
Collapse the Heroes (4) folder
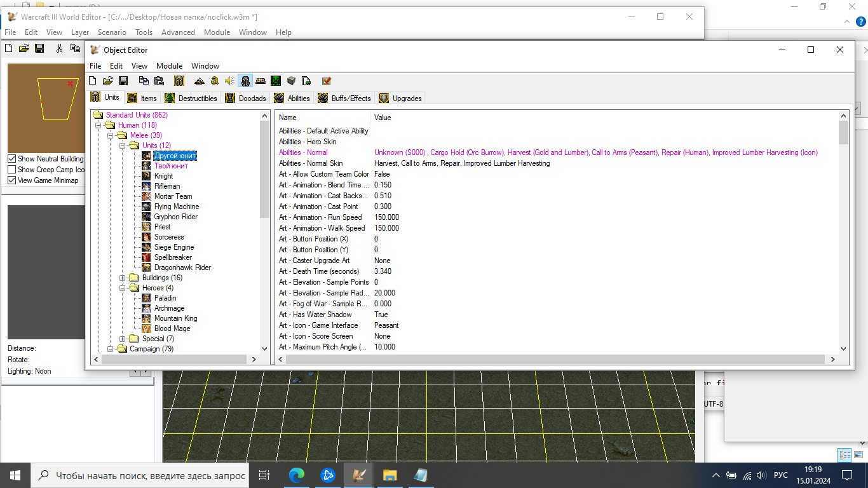pyautogui.click(x=123, y=288)
